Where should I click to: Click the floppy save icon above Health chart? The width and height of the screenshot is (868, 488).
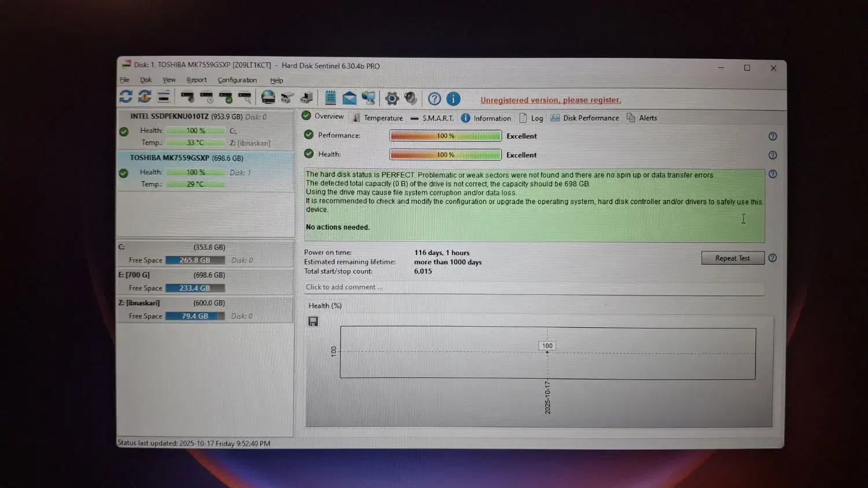[313, 321]
